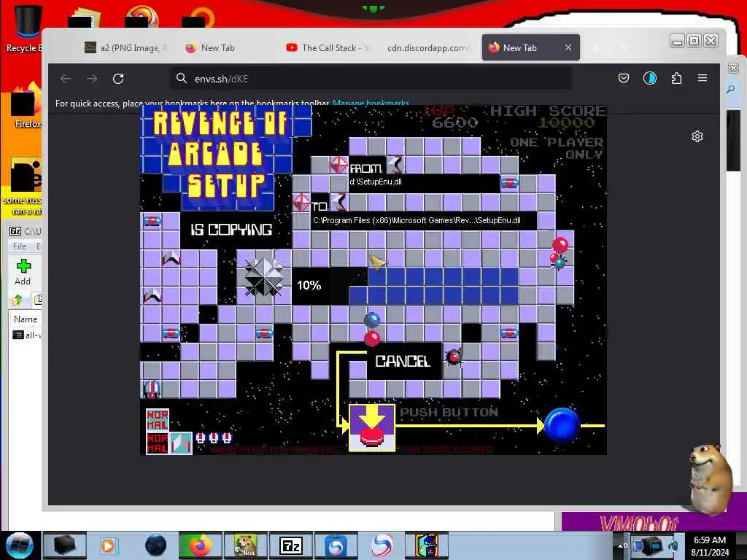Screen dimensions: 747x560
Task: Open the blue swirl bag taskbar icon
Action: coord(336,545)
